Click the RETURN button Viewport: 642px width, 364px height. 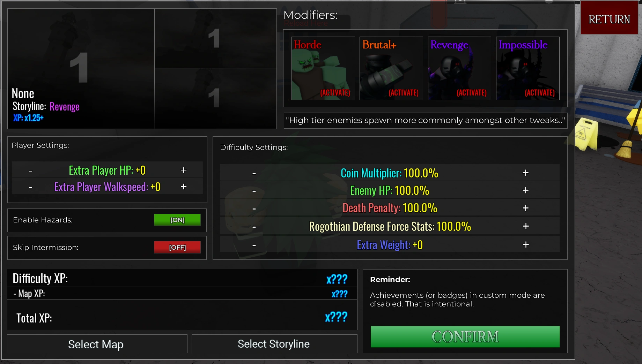point(609,20)
